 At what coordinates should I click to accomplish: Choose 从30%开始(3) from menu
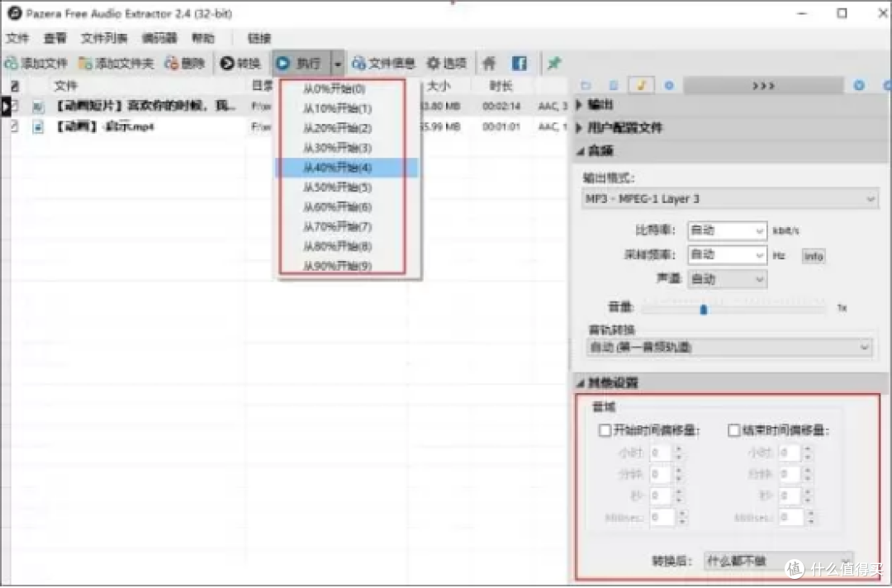[x=348, y=148]
